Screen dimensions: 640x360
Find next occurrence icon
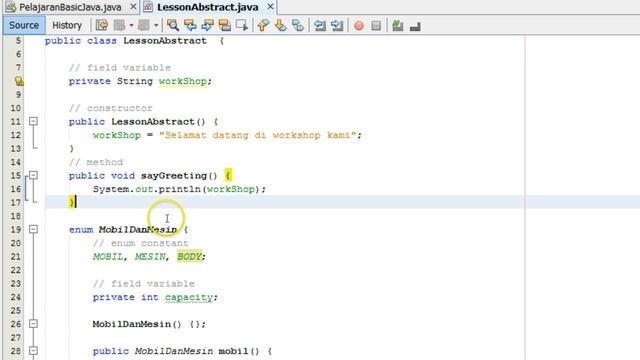tap(207, 25)
